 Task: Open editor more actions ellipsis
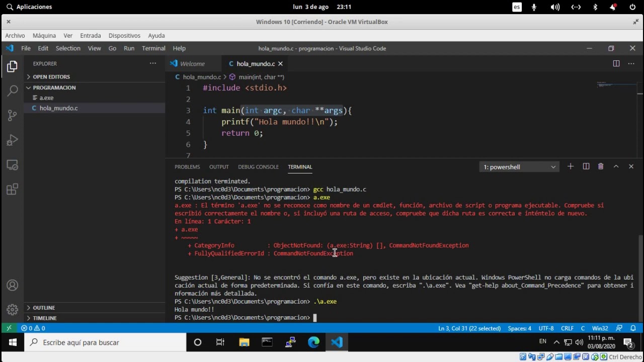[x=632, y=63]
